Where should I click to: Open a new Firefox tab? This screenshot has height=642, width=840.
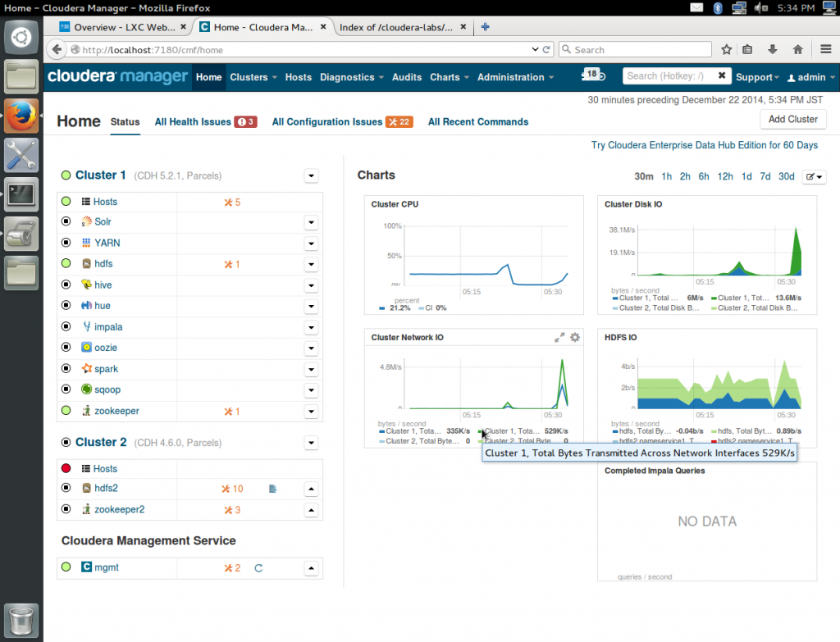(486, 27)
